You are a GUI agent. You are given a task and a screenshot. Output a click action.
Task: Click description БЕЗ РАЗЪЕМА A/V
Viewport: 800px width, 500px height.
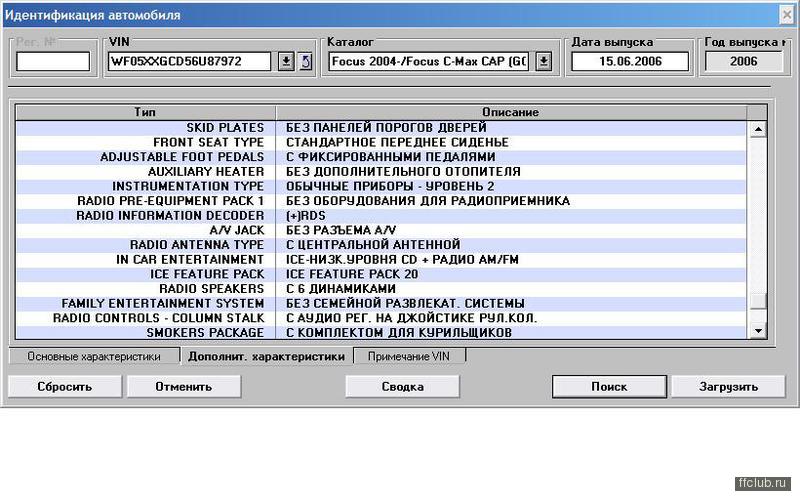tap(341, 231)
